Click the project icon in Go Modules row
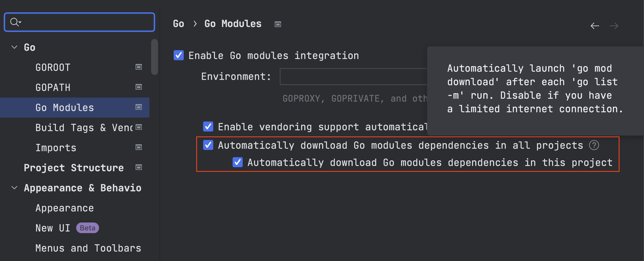The image size is (644, 261). 138,107
